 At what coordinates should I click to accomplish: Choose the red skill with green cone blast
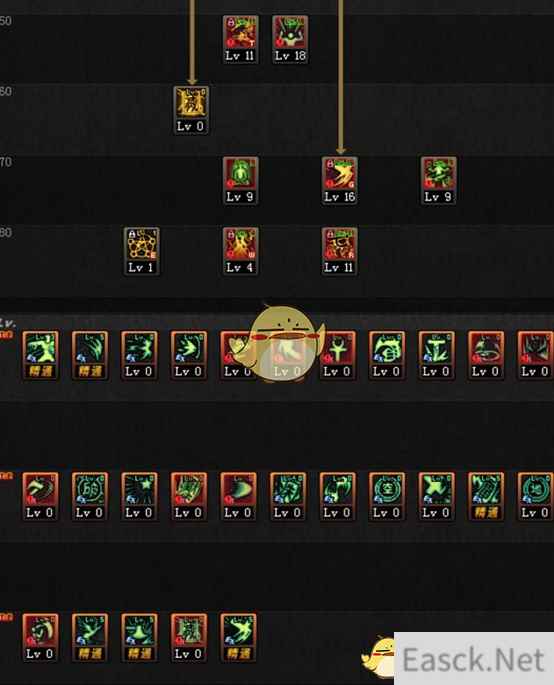point(238,496)
